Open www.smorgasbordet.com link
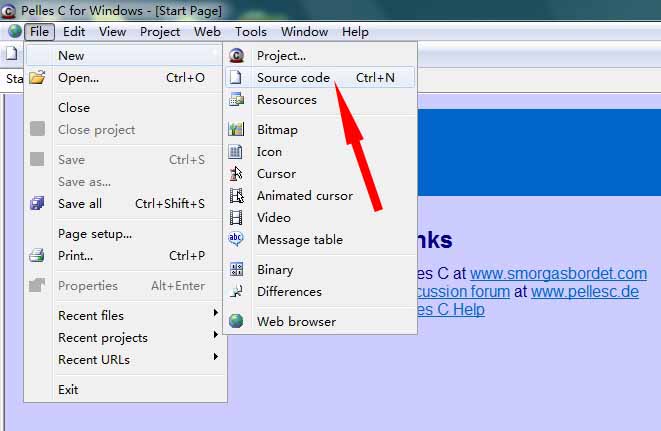 point(558,274)
